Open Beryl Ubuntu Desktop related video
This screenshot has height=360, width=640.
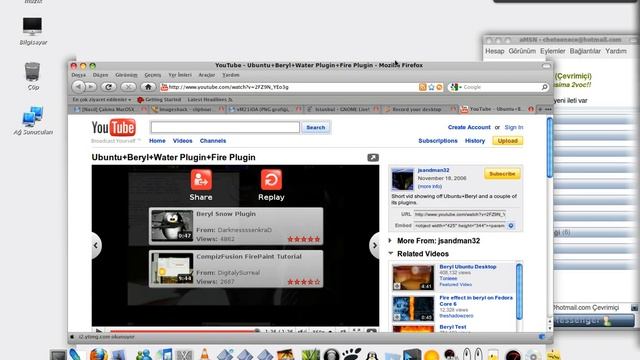pos(468,267)
